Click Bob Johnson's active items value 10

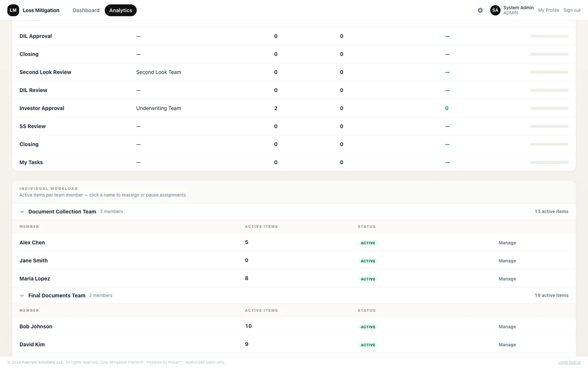pos(249,326)
